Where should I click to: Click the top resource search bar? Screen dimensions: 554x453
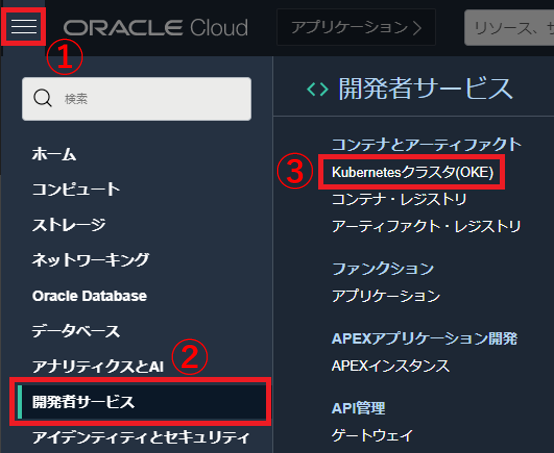coord(509,28)
